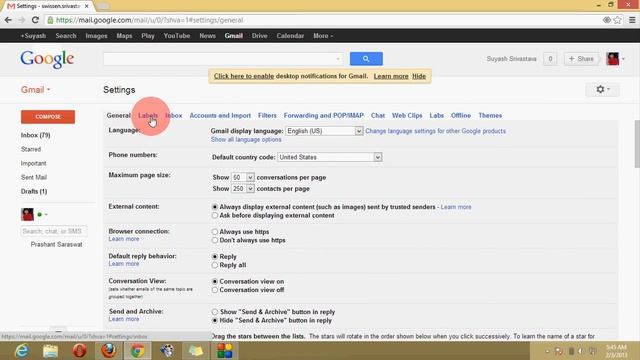This screenshot has height=360, width=640.
Task: Switch to the Filters tab
Action: click(x=267, y=116)
